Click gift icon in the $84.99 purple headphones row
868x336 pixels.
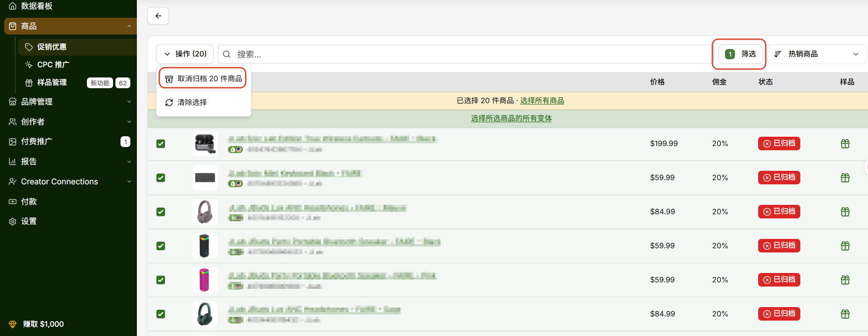pos(845,212)
